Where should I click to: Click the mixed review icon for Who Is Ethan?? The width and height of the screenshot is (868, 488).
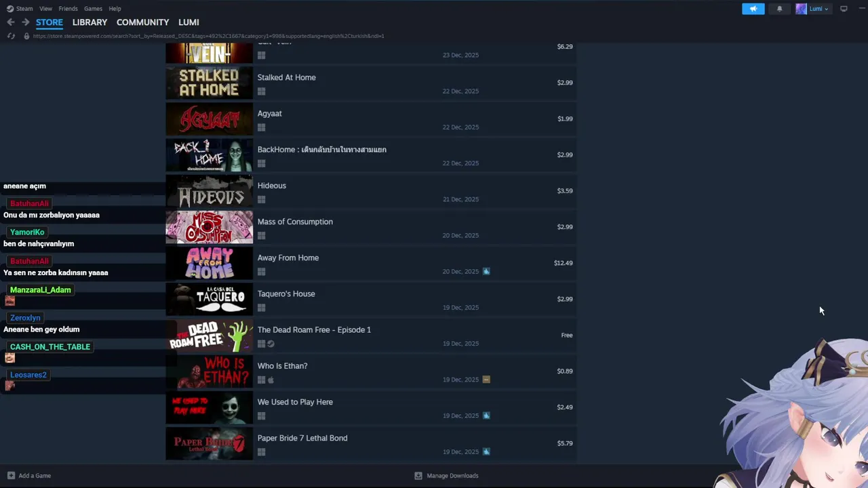(x=486, y=380)
